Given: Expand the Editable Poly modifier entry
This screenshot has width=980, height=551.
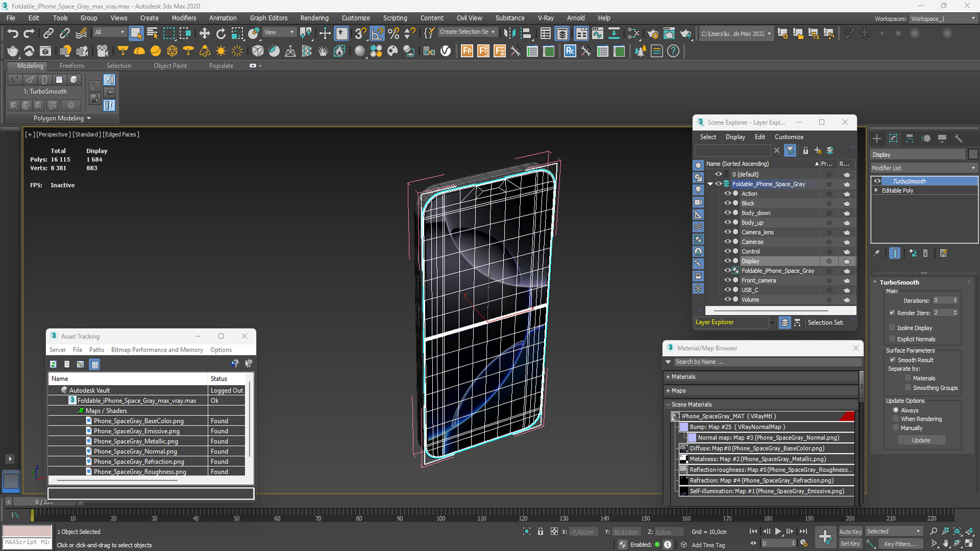Looking at the screenshot, I should (877, 190).
